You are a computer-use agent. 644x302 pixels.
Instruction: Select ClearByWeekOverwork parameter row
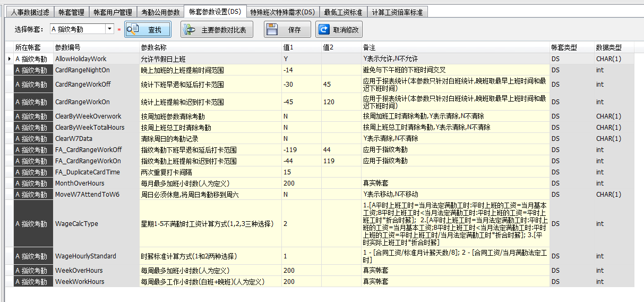pos(96,116)
